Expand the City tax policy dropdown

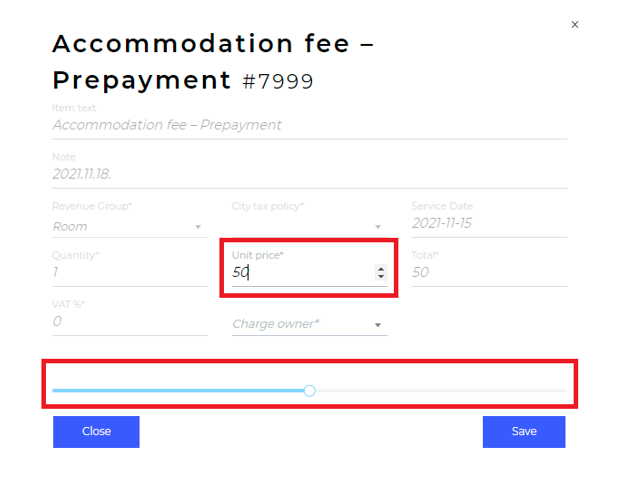click(x=378, y=228)
